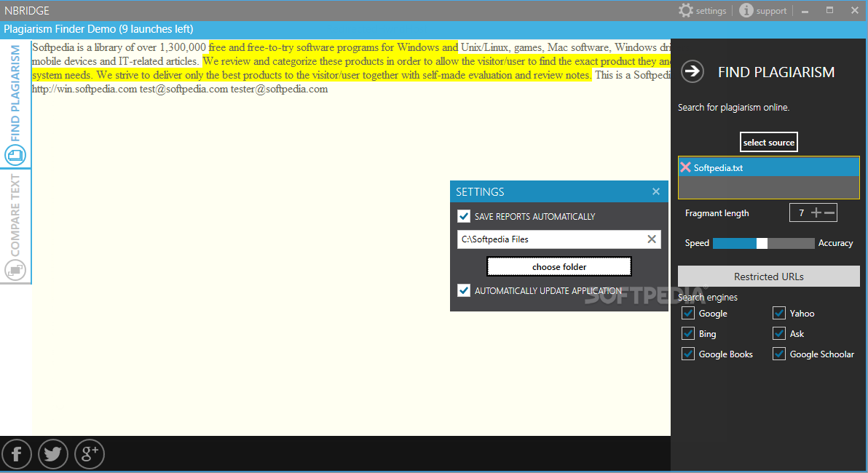Clear the C:\Softpedia Files folder path

652,239
